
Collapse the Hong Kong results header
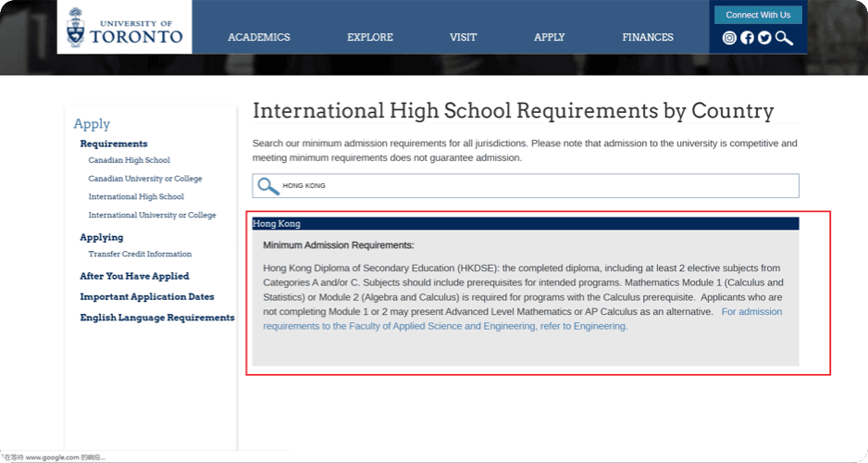coord(526,223)
